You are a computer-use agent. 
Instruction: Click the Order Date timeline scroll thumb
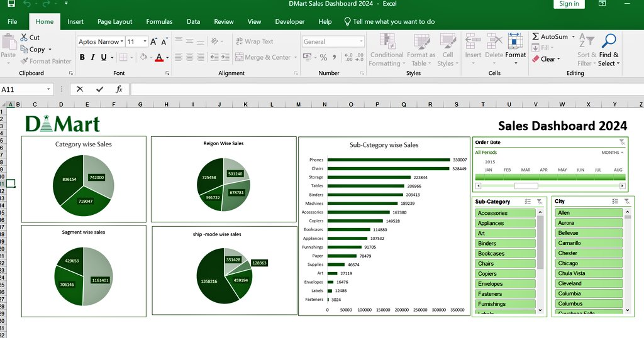pyautogui.click(x=526, y=186)
